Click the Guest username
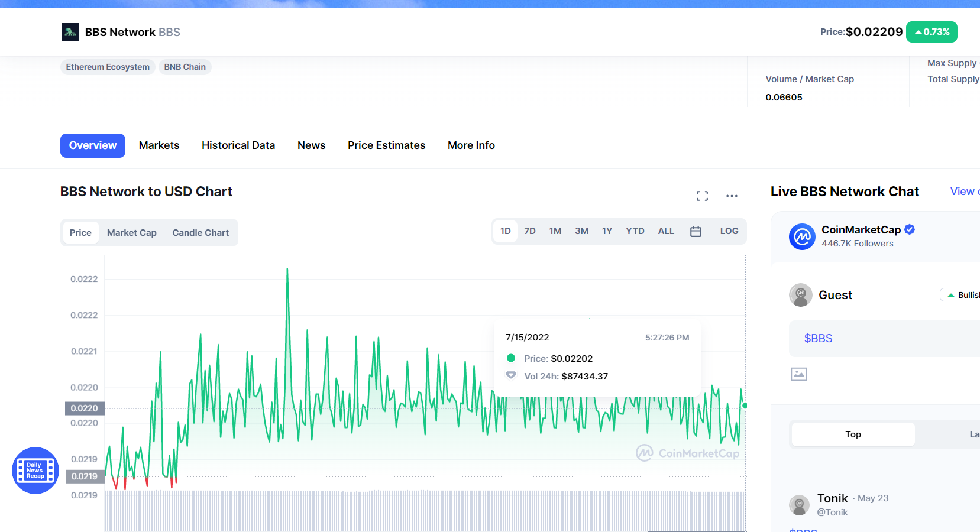 click(x=835, y=295)
